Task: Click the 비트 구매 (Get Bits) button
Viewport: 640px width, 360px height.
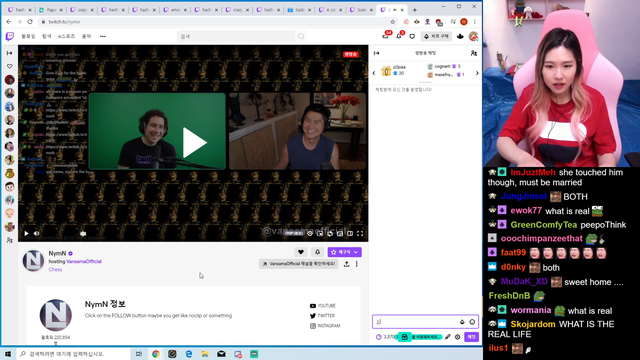Action: click(x=436, y=36)
